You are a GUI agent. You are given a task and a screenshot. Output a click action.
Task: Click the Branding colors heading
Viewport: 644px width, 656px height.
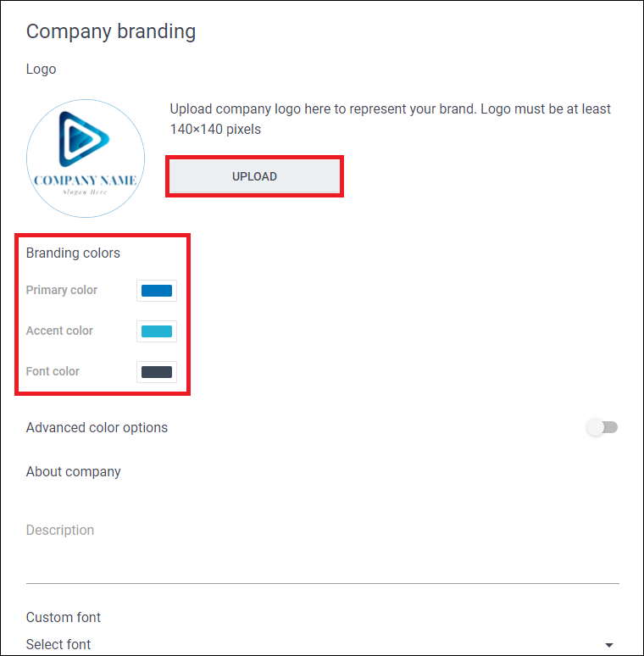(73, 253)
